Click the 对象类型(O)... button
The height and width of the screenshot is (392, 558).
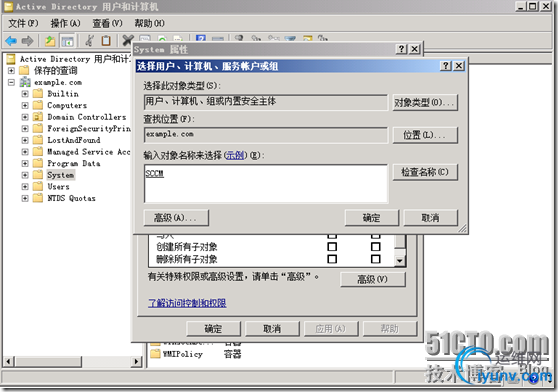click(425, 102)
